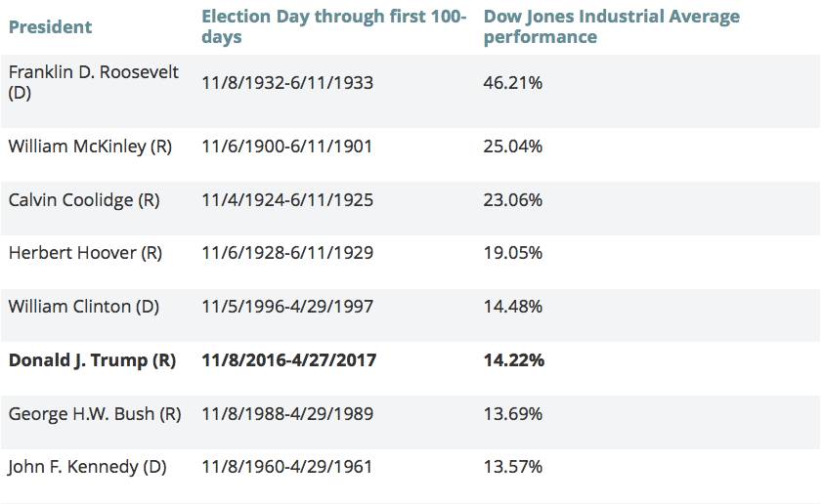Screen dimensions: 823x504
Task: Select the Franklin D. Roosevelt (D) cell
Action: click(x=94, y=82)
